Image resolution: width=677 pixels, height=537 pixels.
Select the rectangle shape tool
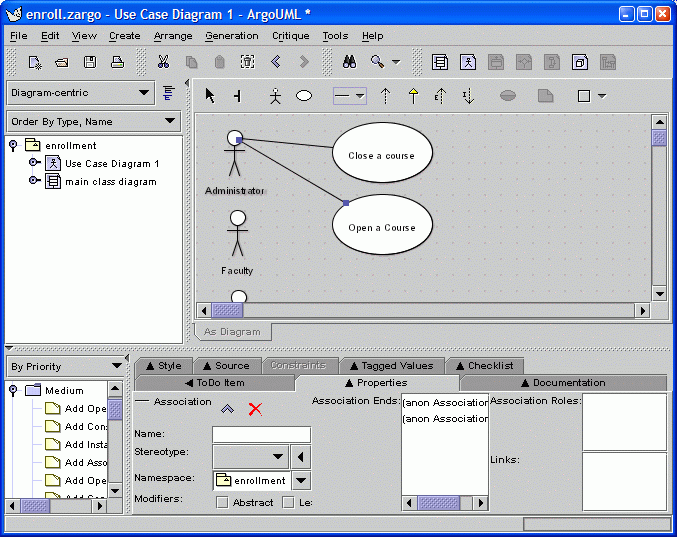tap(584, 96)
